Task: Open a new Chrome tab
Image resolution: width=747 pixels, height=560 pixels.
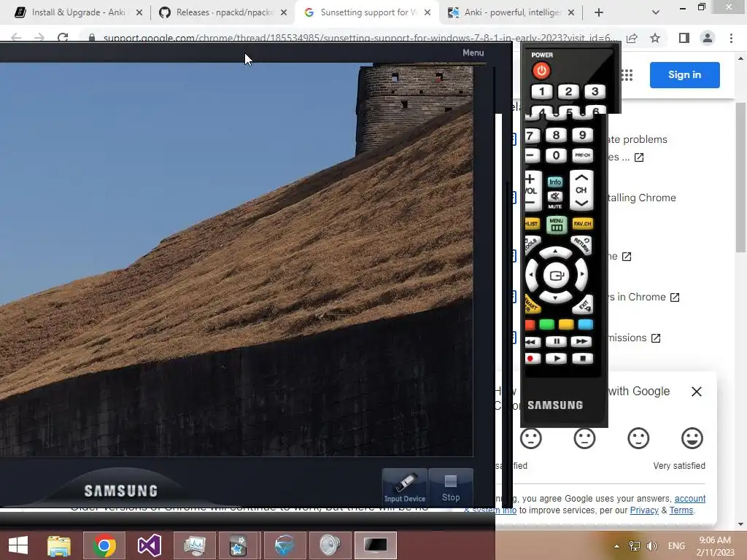Action: 599,12
